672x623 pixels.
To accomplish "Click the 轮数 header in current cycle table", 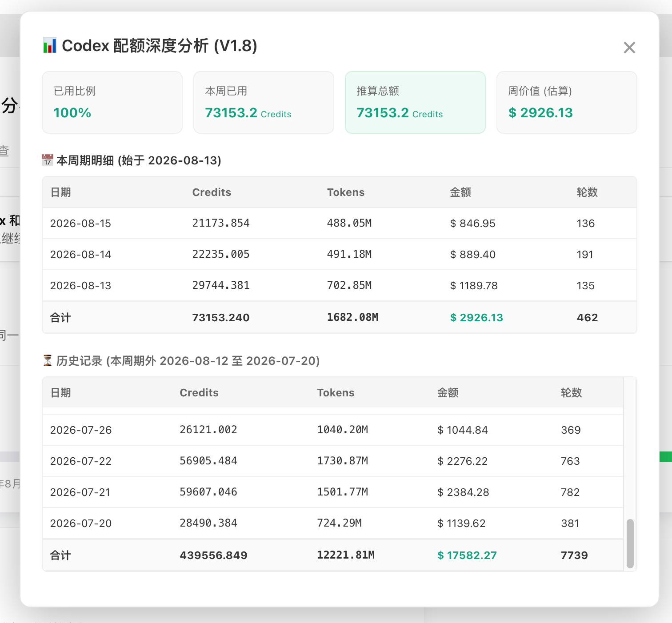I will tap(587, 192).
